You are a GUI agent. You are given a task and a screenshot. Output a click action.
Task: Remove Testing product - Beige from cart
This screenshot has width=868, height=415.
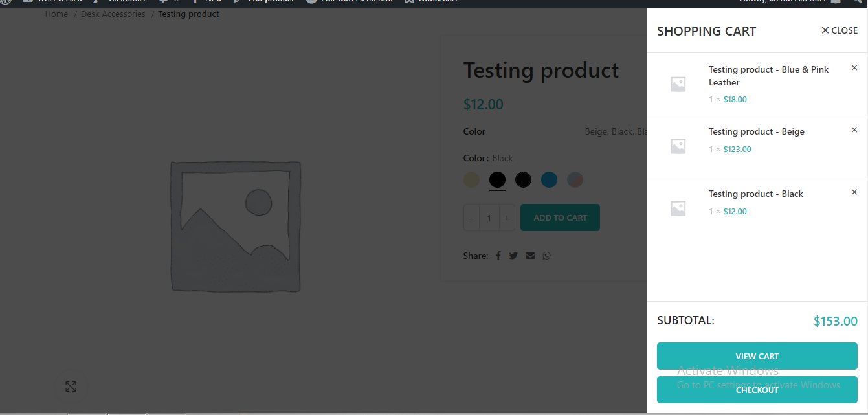pyautogui.click(x=854, y=130)
